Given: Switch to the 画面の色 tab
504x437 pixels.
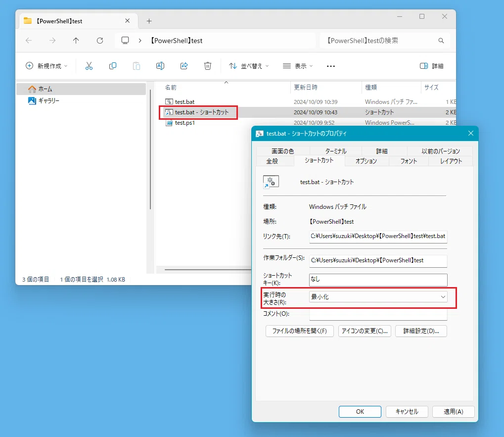Looking at the screenshot, I should click(283, 151).
